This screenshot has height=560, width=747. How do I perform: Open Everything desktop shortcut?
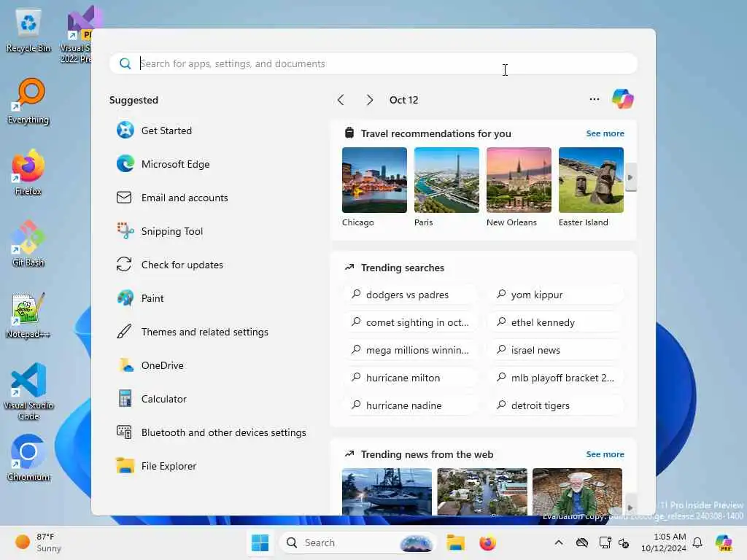point(28,101)
